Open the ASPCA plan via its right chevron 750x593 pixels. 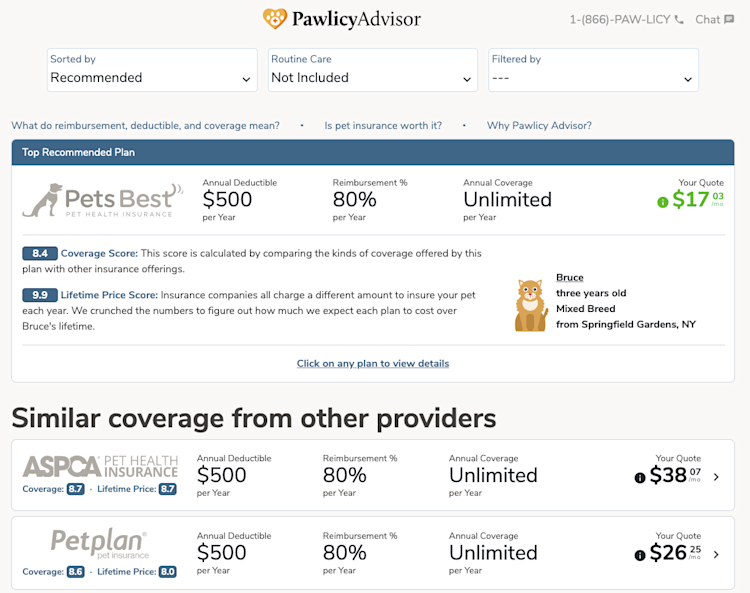tap(716, 477)
